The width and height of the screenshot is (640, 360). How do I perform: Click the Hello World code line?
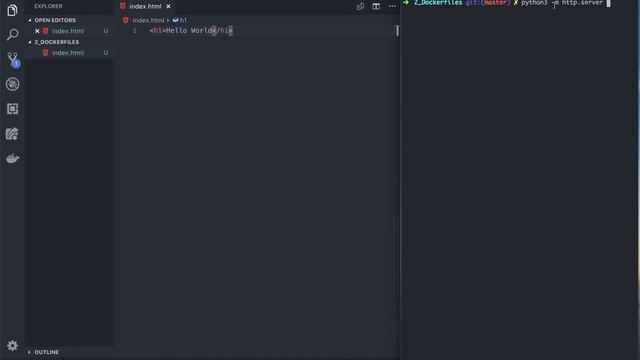click(x=191, y=31)
